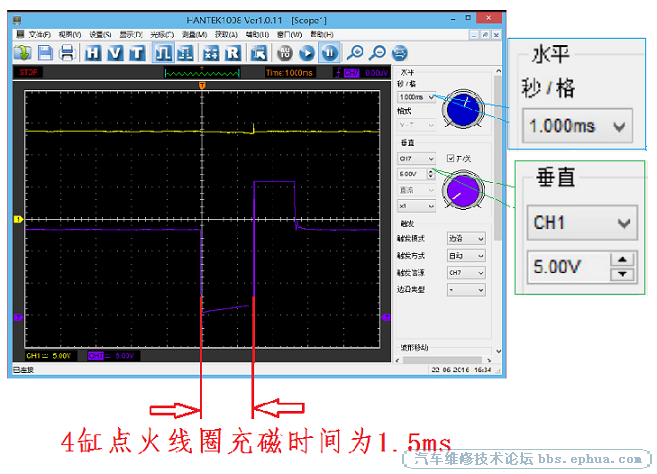The image size is (657, 474).
Task: Click the measurement waveform icon next to pulse
Action: (185, 53)
